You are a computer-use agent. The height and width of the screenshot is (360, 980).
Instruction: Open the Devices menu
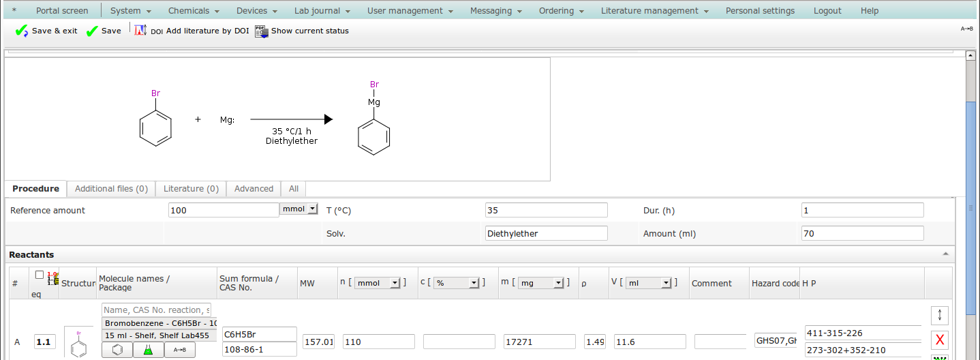pos(257,11)
